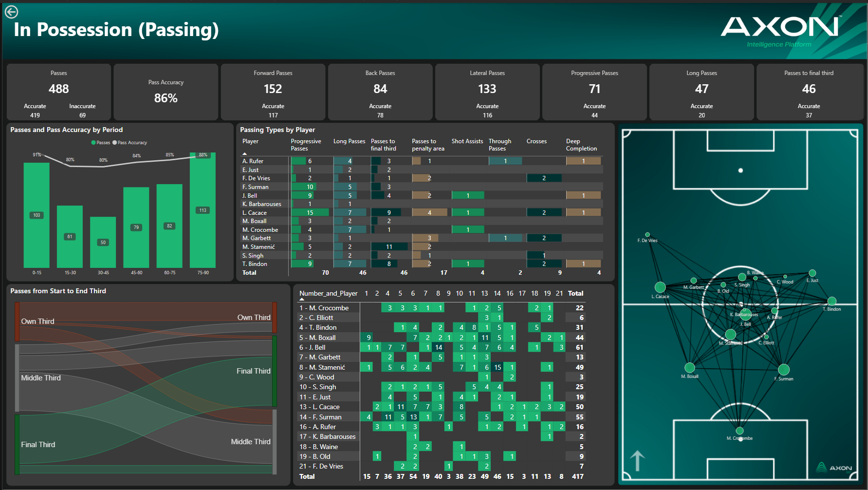Click the back navigation arrow
Viewport: 868px width, 490px height.
(11, 12)
